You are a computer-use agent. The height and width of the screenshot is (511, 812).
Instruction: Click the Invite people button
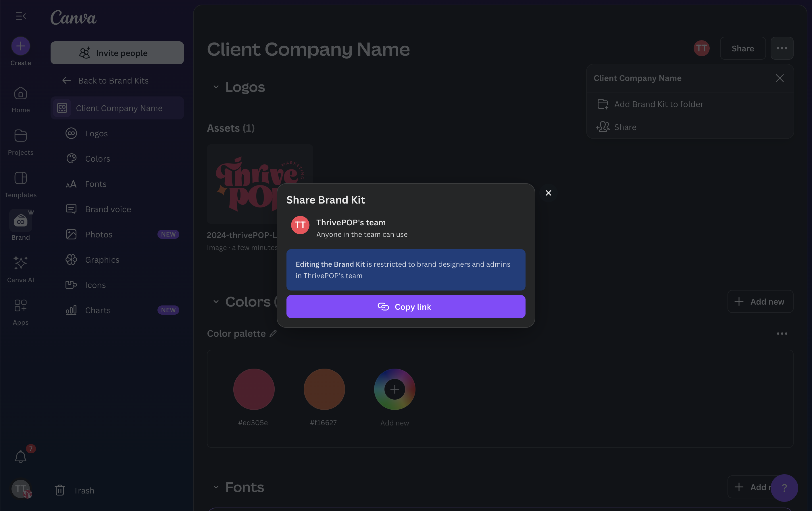click(117, 53)
